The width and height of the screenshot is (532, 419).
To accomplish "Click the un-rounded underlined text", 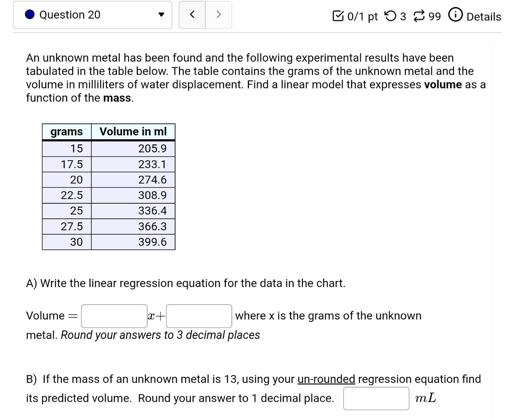I will click(326, 379).
